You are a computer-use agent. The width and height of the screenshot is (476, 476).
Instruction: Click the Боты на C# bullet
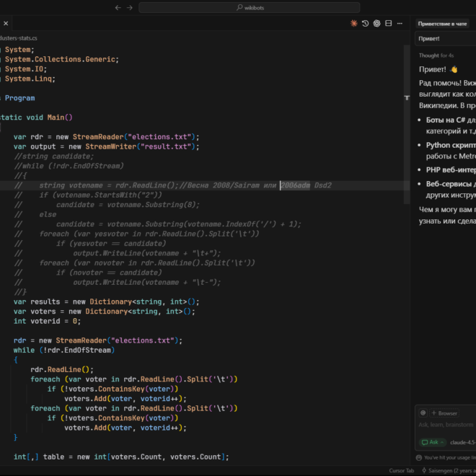coord(451,125)
